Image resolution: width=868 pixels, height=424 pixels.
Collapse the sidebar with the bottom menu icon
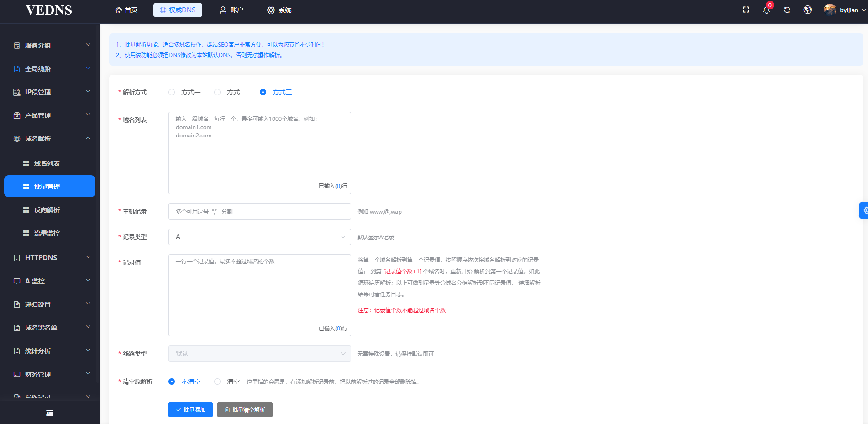point(50,413)
